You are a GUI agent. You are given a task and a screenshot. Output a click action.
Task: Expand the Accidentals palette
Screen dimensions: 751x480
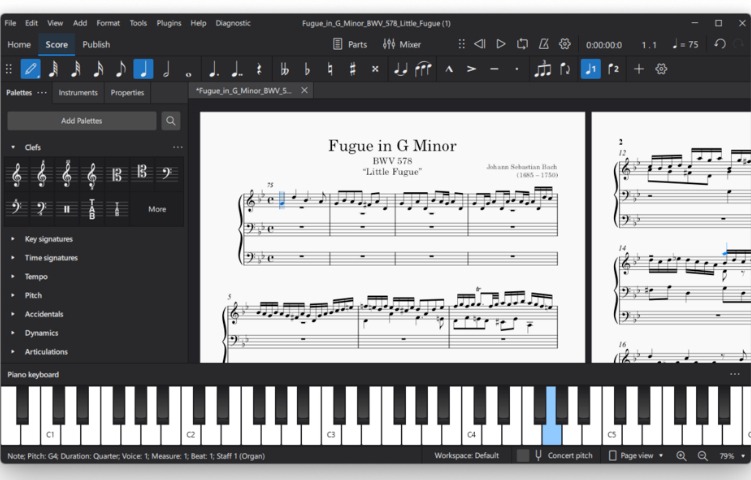13,314
